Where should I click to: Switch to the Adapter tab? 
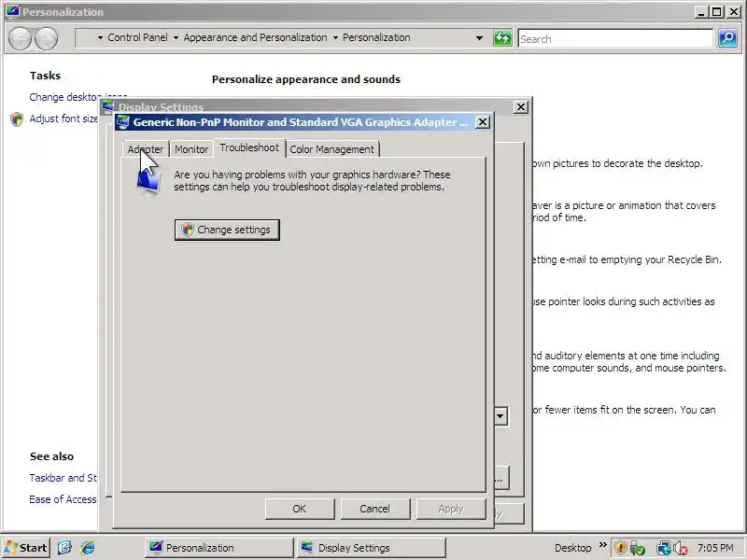pyautogui.click(x=146, y=149)
